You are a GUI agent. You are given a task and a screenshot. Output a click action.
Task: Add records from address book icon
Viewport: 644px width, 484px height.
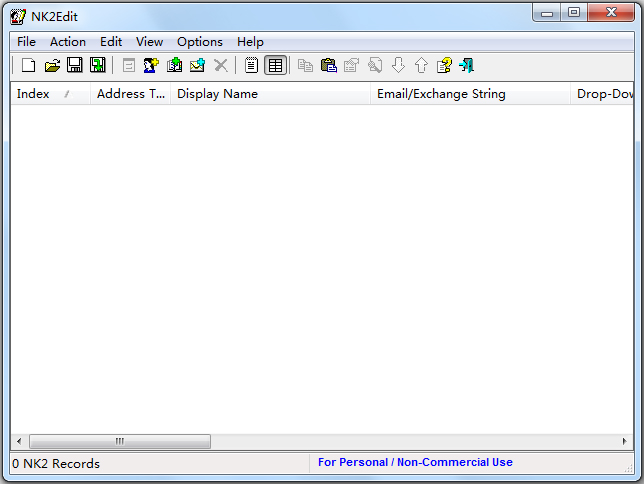click(x=175, y=65)
